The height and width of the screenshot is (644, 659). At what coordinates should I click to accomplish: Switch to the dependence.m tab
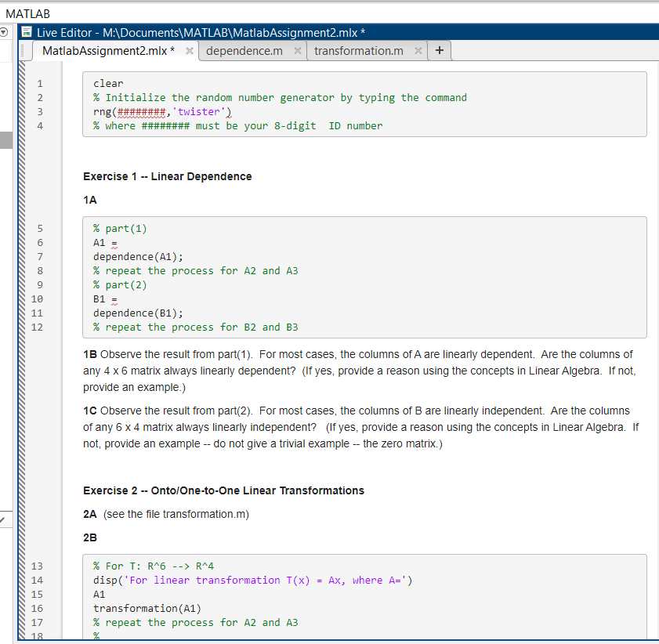pyautogui.click(x=243, y=49)
